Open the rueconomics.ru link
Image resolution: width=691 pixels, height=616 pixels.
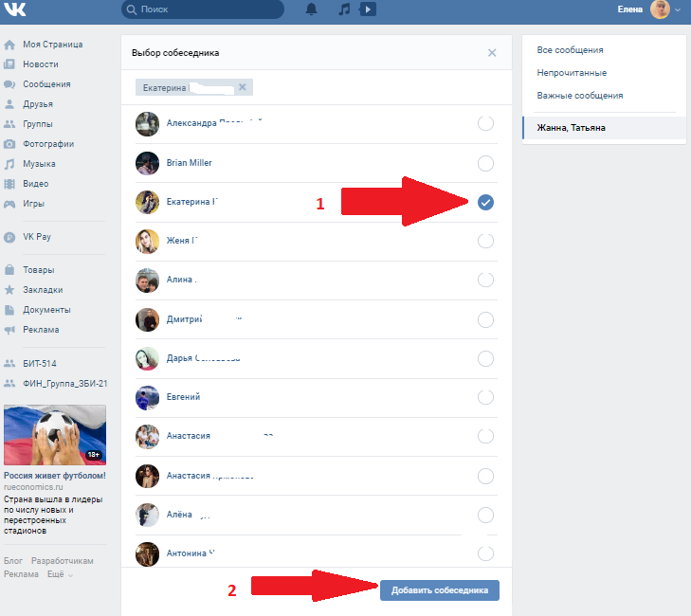[33, 487]
